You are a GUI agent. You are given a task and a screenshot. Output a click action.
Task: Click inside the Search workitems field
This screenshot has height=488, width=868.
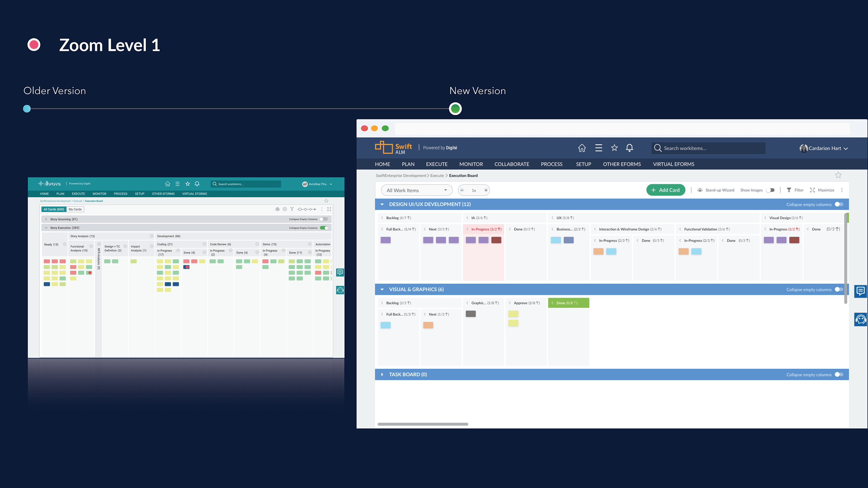[709, 148]
